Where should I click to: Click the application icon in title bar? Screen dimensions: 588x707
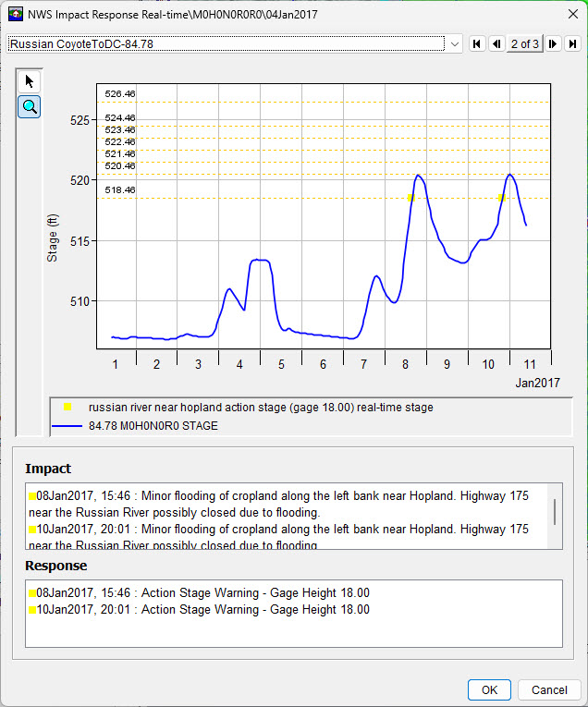click(x=14, y=15)
